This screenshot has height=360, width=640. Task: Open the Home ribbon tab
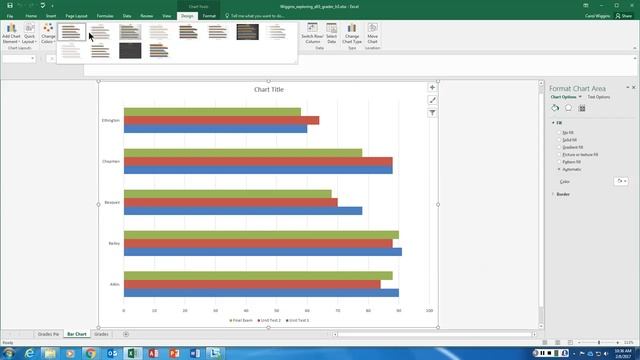click(x=31, y=16)
